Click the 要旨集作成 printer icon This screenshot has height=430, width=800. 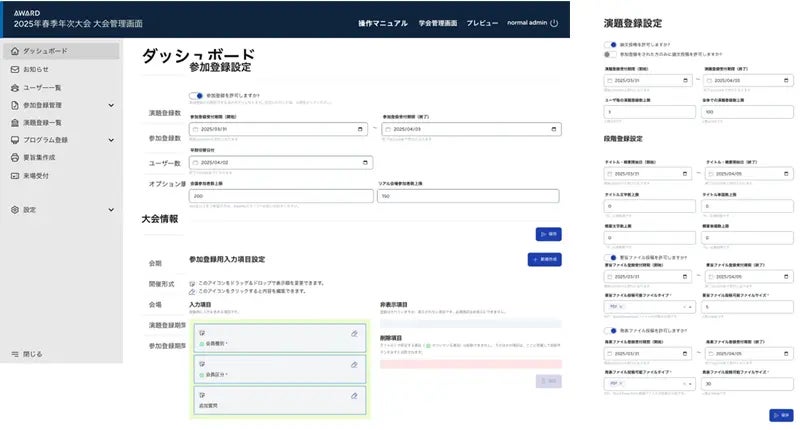tap(15, 158)
